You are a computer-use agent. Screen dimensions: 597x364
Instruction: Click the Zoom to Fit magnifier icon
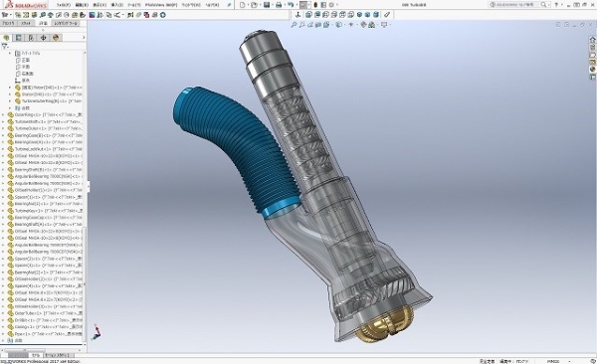(294, 25)
